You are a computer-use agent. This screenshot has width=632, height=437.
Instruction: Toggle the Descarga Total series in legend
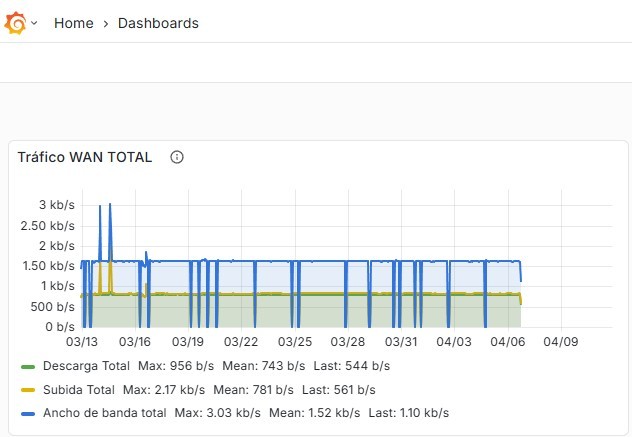86,366
